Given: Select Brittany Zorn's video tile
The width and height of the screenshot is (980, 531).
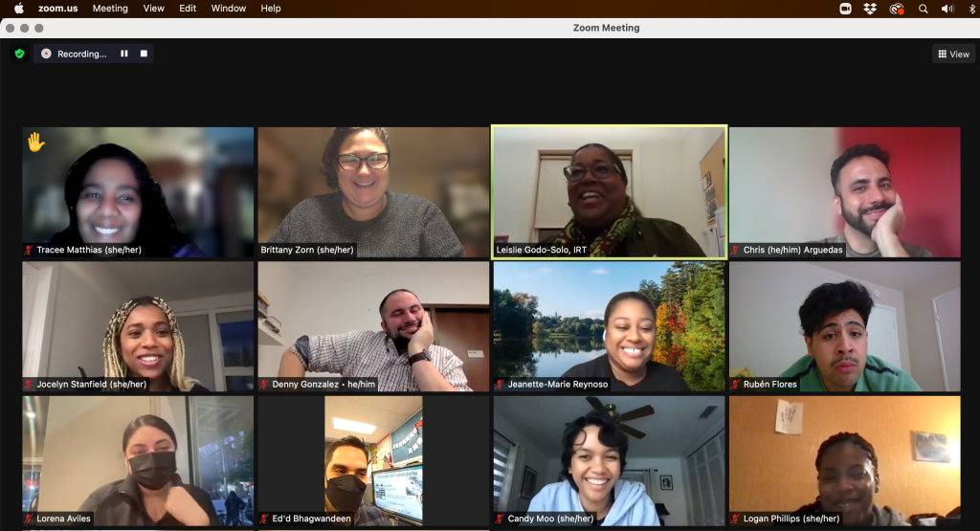Looking at the screenshot, I should pyautogui.click(x=373, y=191).
